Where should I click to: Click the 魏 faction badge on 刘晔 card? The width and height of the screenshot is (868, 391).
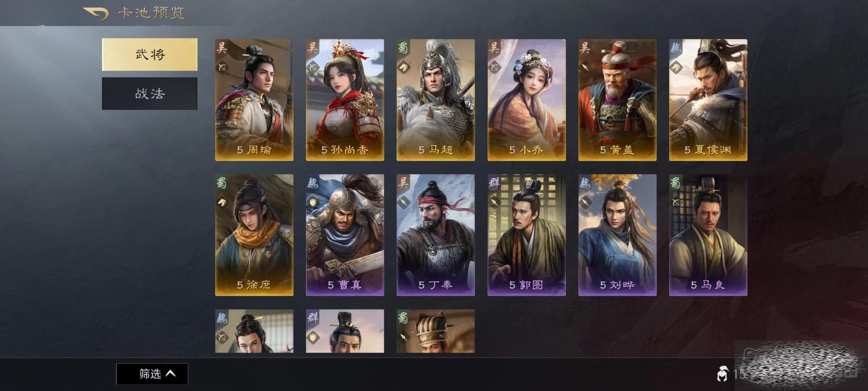tap(585, 182)
